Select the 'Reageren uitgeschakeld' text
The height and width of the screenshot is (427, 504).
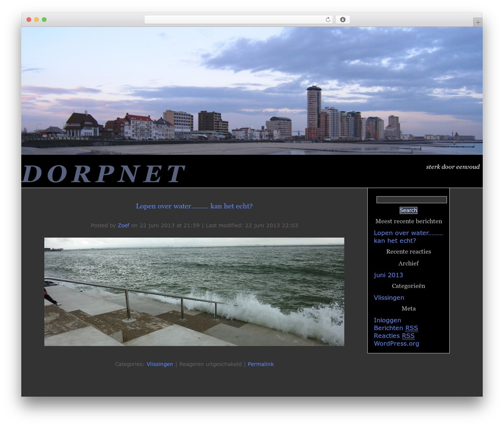click(x=210, y=364)
